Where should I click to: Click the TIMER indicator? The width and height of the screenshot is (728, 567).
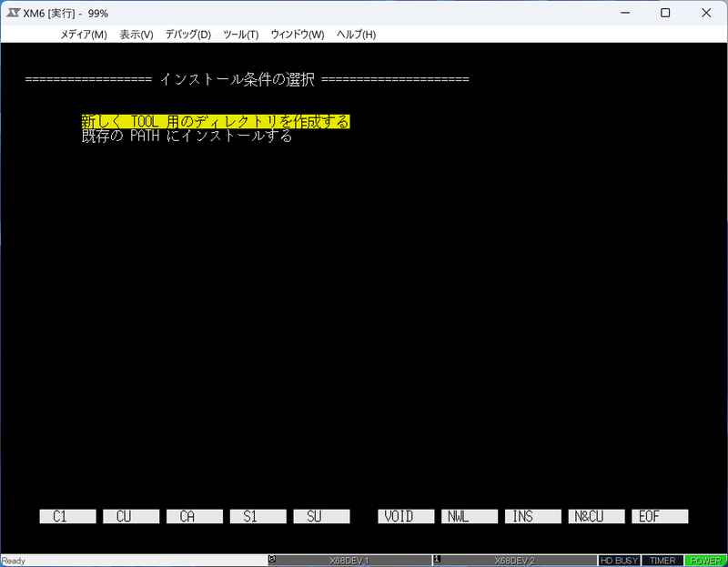coord(662,561)
